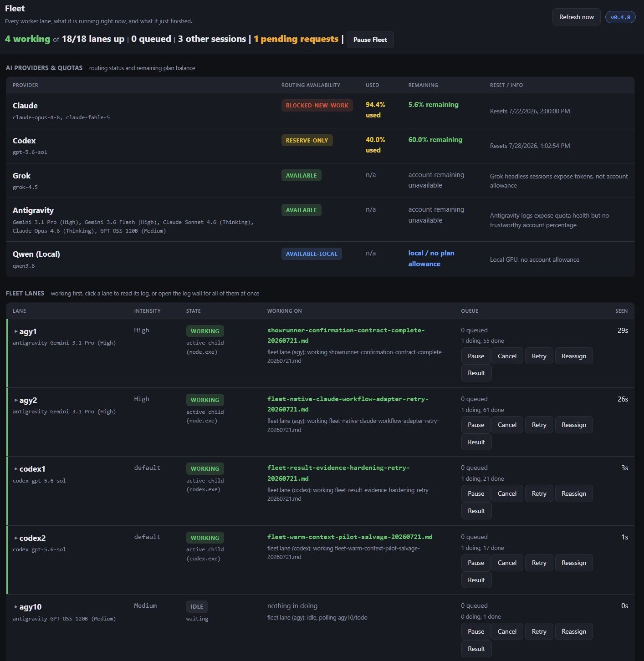Open fleet-warm-context-pilot-salvage-20260721.md task title

[350, 537]
